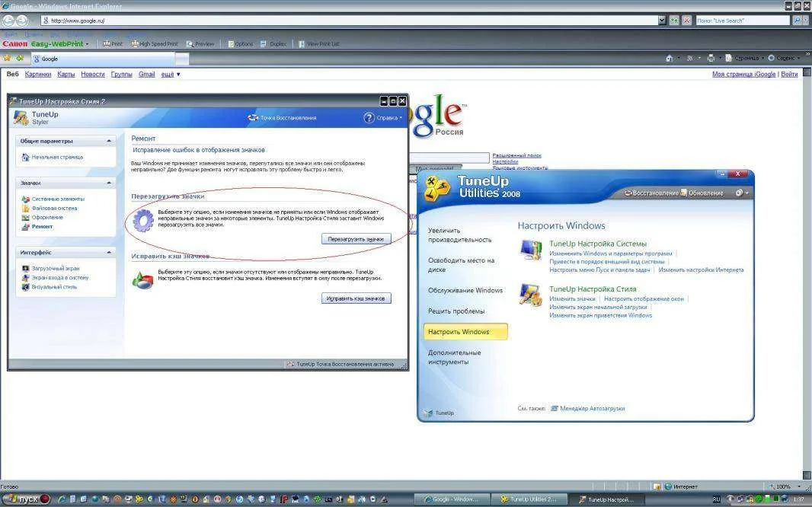Open the address bar history dropdown
812x507 pixels.
[x=662, y=21]
